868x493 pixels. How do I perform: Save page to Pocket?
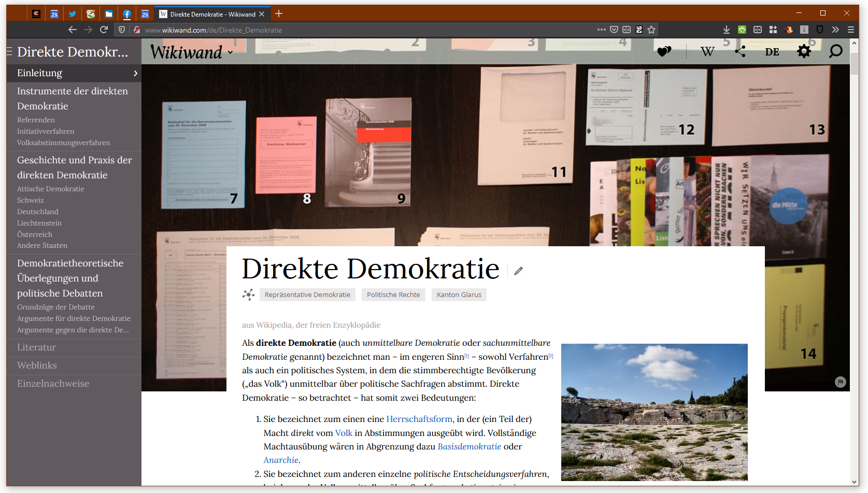coord(614,30)
